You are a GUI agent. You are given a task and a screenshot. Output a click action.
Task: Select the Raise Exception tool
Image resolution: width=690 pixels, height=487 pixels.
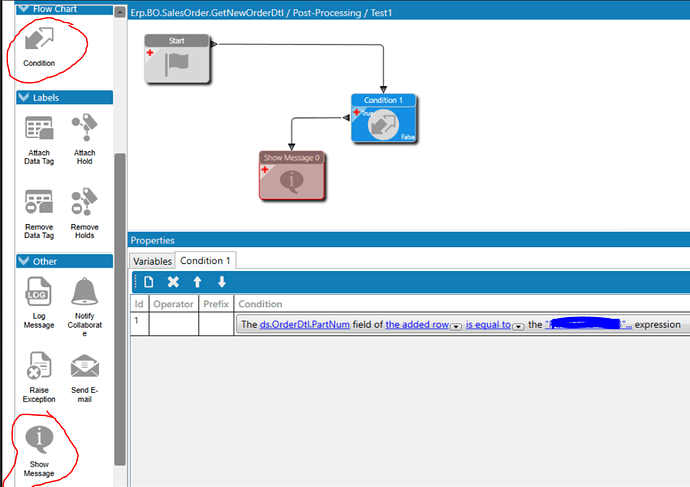point(39,377)
